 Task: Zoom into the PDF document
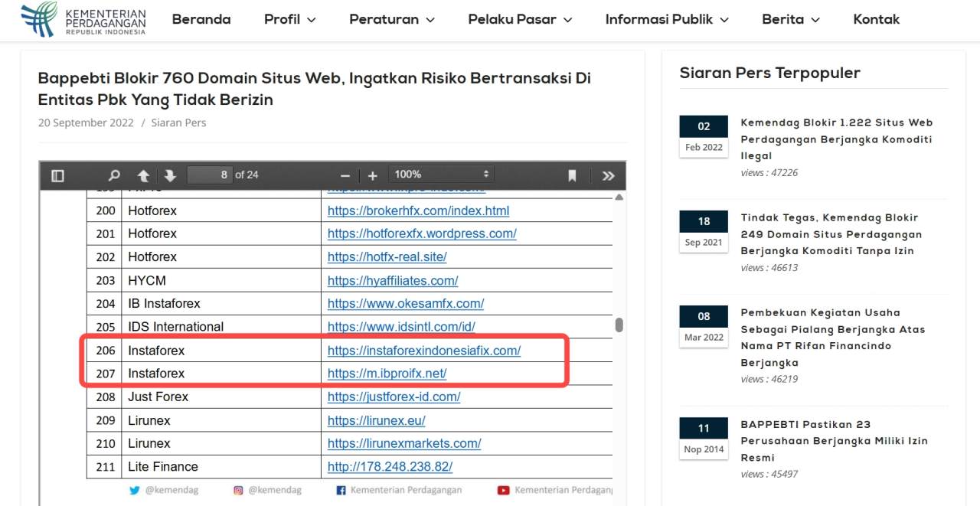[372, 175]
